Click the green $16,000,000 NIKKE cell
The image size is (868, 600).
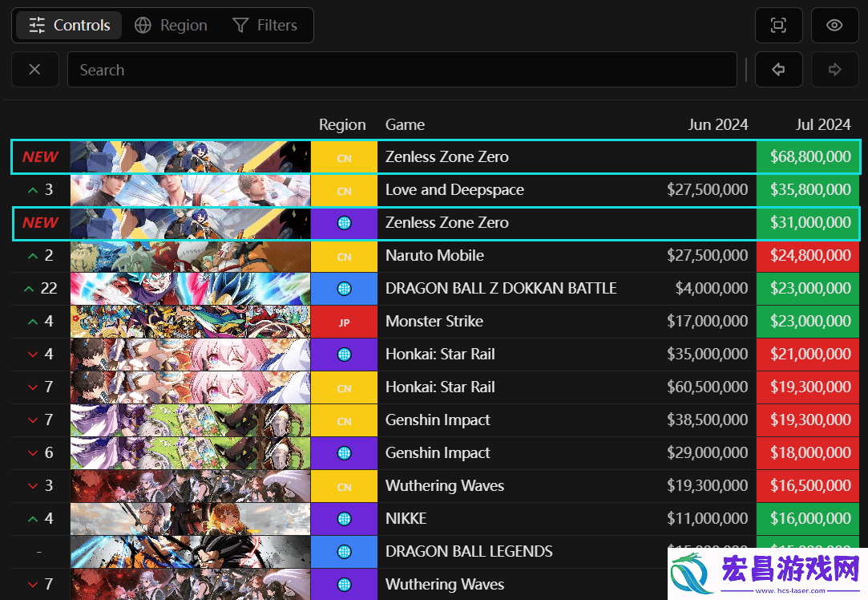(808, 519)
